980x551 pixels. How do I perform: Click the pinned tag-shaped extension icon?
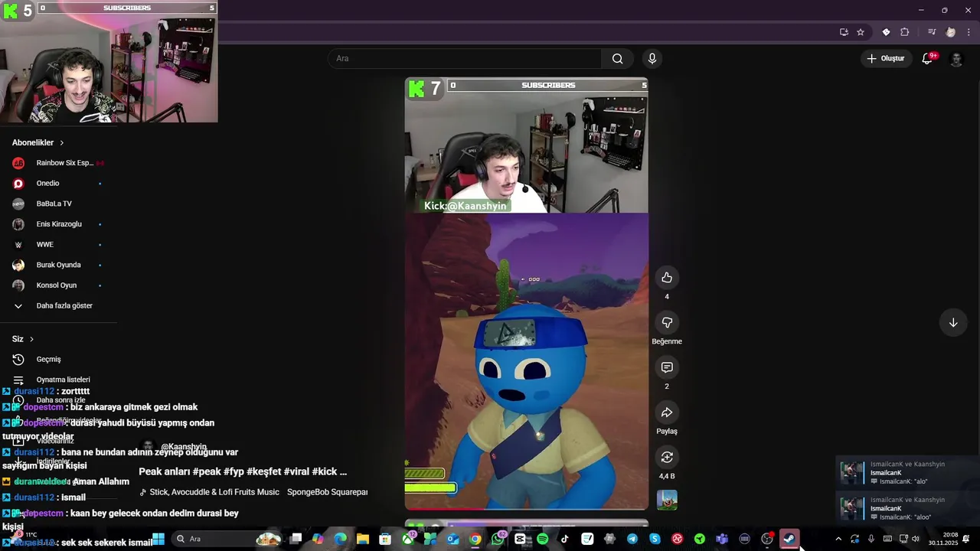click(886, 32)
